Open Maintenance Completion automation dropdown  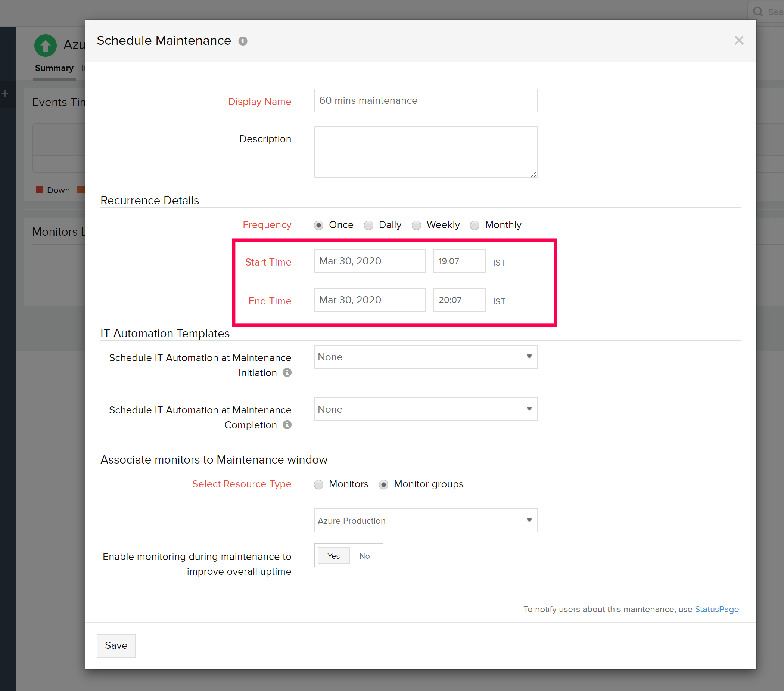pyautogui.click(x=425, y=409)
